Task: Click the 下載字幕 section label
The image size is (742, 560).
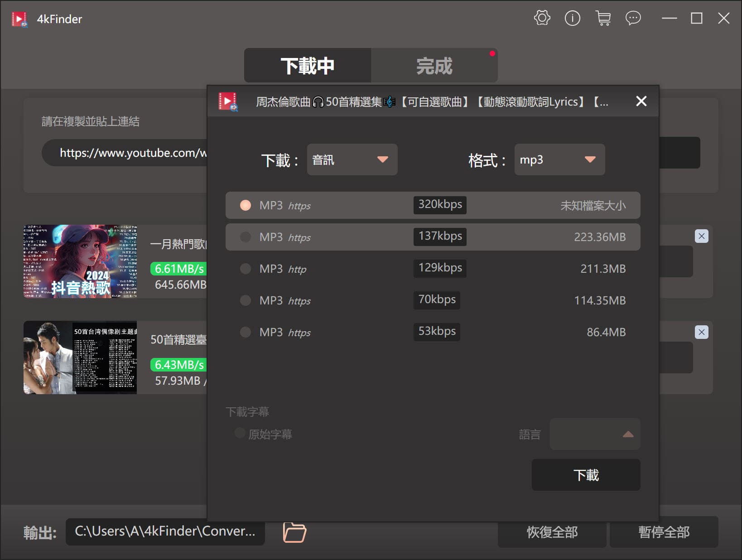Action: 247,412
